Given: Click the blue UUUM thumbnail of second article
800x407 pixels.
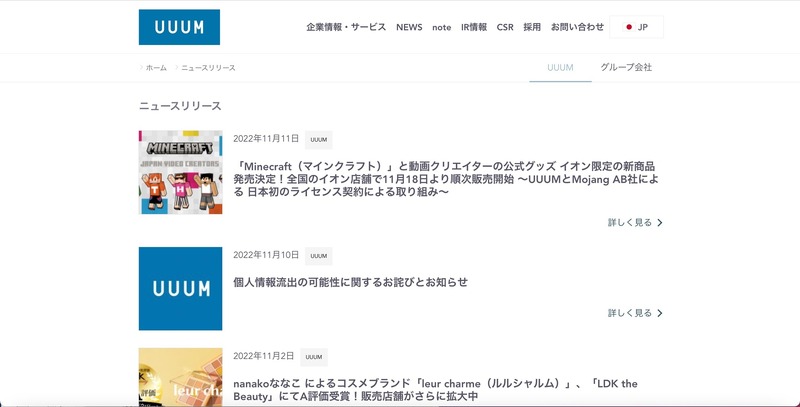Looking at the screenshot, I should point(181,288).
